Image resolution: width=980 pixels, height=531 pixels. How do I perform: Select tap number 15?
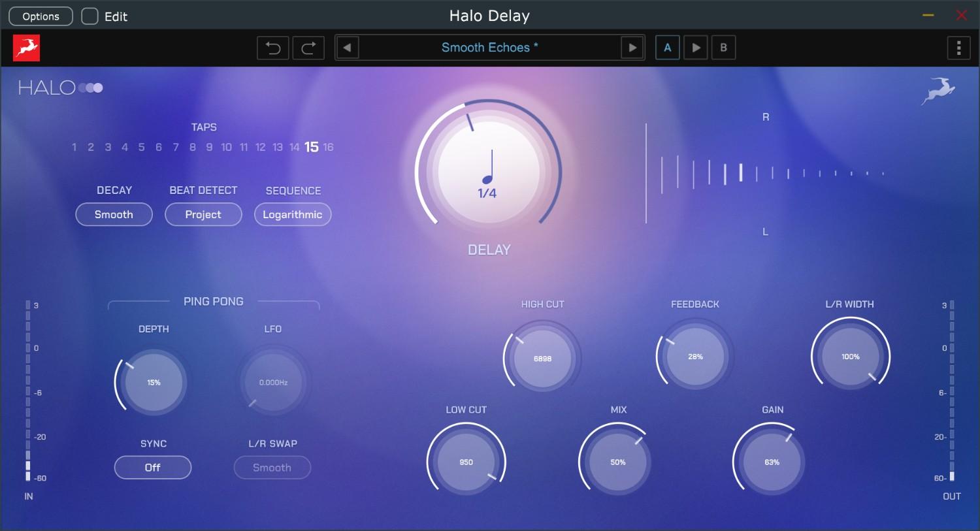click(312, 147)
